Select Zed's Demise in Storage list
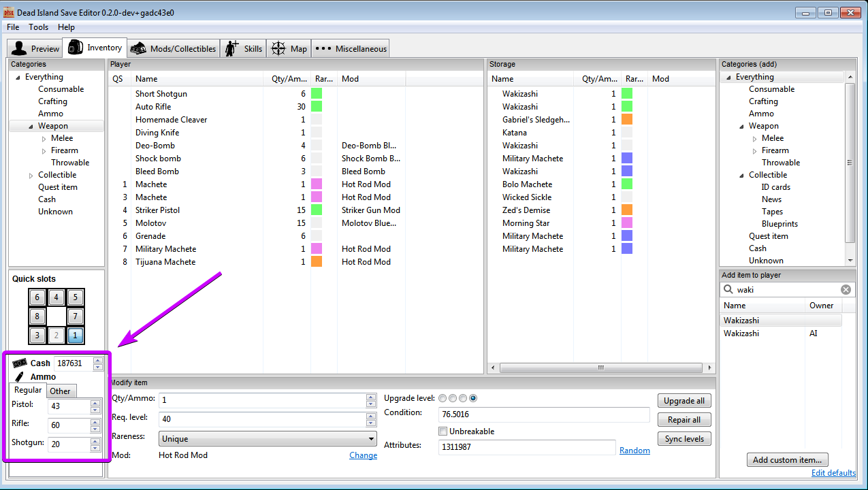This screenshot has height=490, width=868. [x=602, y=210]
